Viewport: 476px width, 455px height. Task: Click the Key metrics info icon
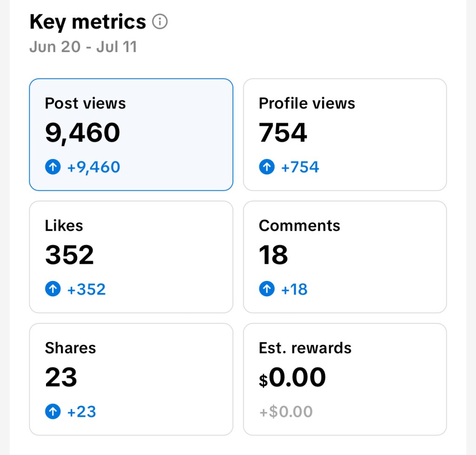click(x=160, y=22)
